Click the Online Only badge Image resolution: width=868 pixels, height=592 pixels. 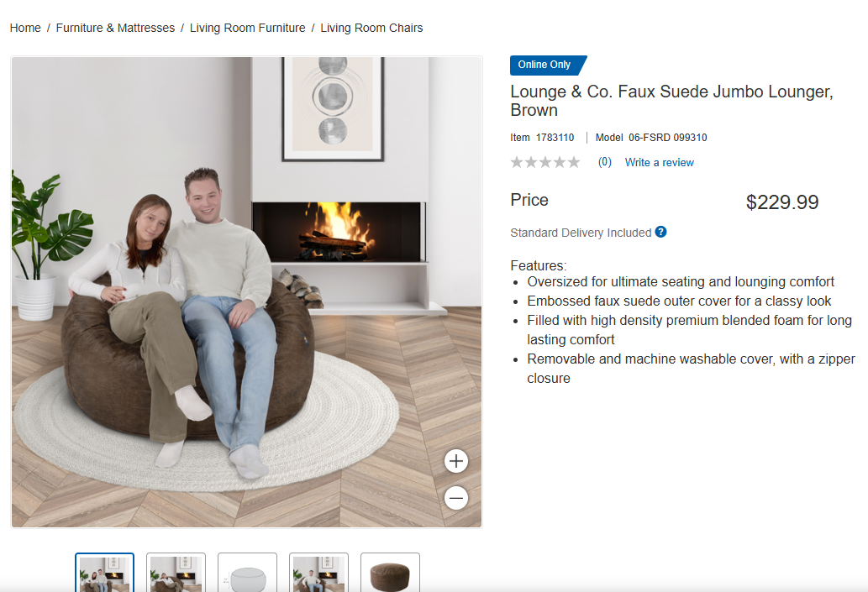pos(548,65)
